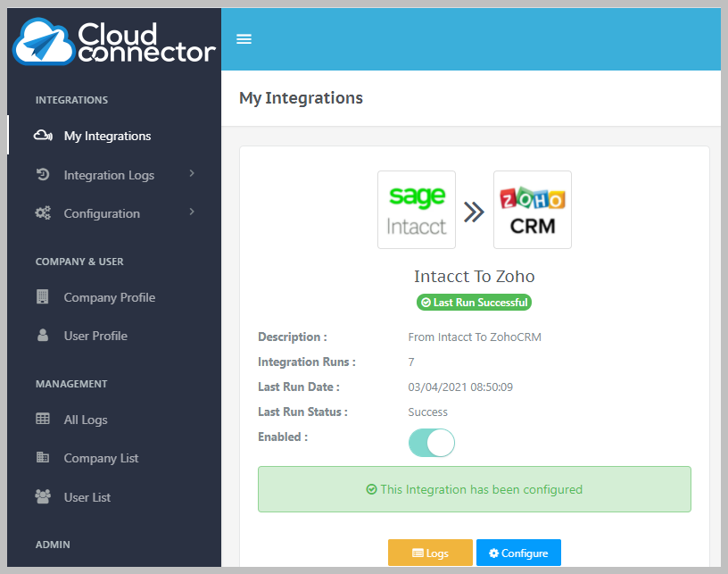Click the check icon in success badge
The height and width of the screenshot is (574, 728).
click(426, 303)
